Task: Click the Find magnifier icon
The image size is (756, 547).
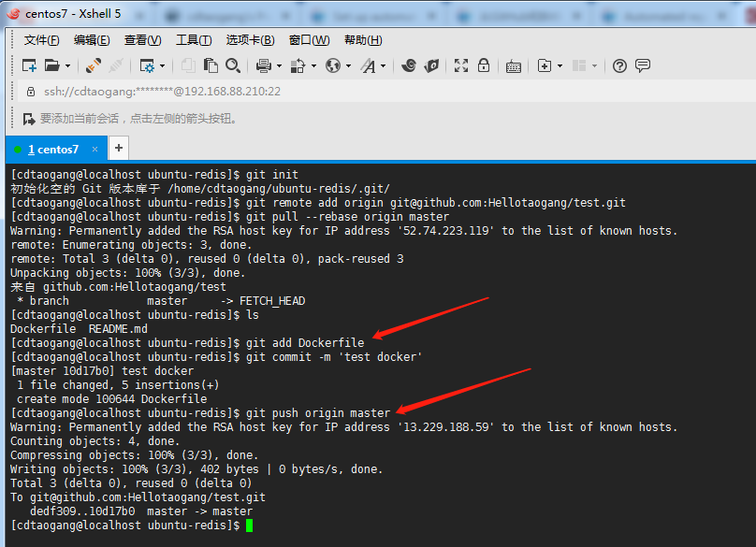Action: (x=233, y=65)
